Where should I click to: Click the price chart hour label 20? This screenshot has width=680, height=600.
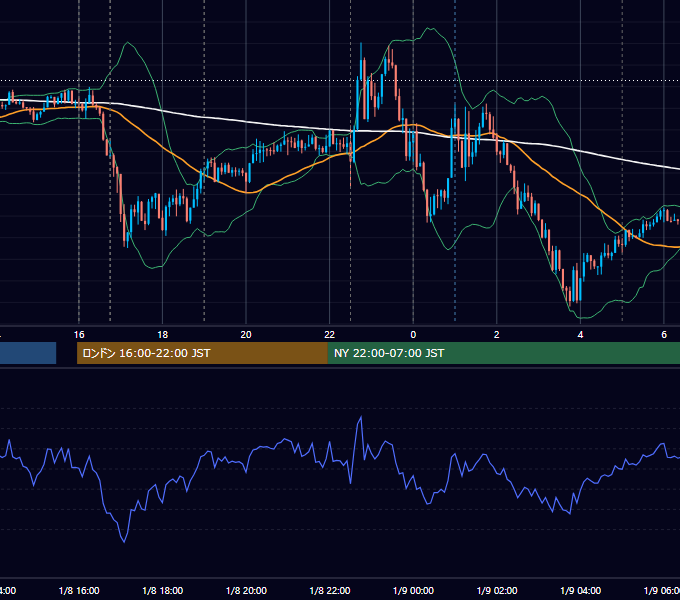(x=246, y=335)
